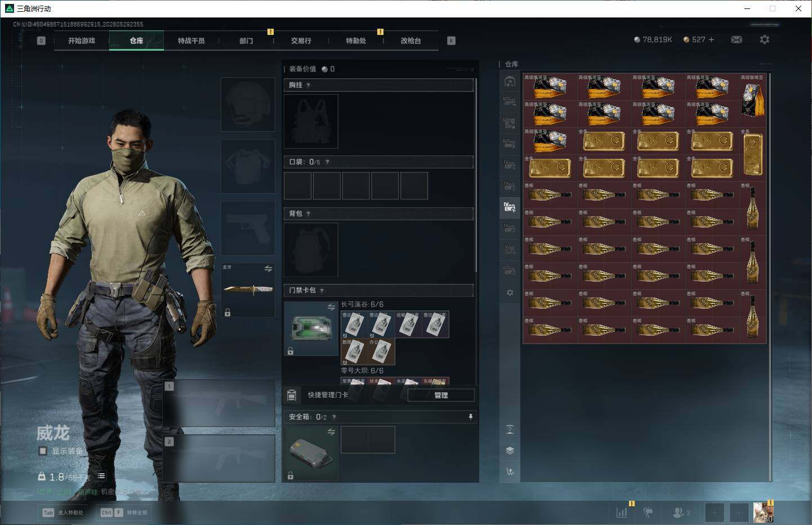Image resolution: width=812 pixels, height=525 pixels.
Task: Click the 威龙 operator name
Action: [x=53, y=433]
